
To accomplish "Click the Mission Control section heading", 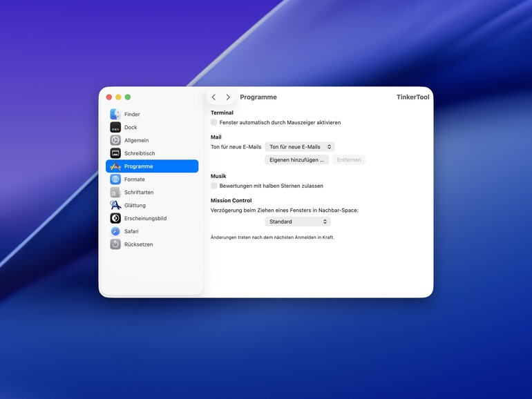I will coord(231,200).
